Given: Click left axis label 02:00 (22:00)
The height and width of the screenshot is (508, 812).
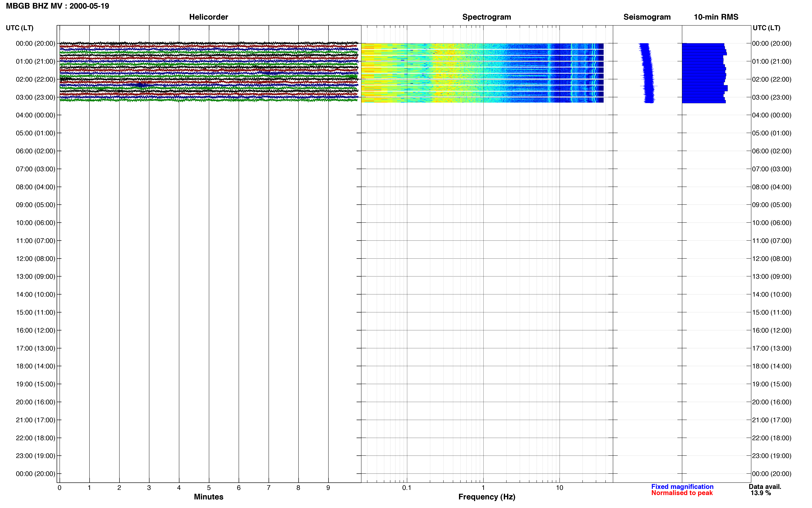Looking at the screenshot, I should 36,79.
